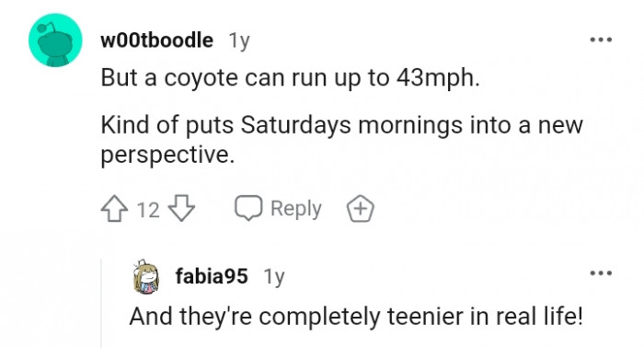The width and height of the screenshot is (644, 348).
Task: Click the '43mph' text in the comment
Action: coord(438,77)
